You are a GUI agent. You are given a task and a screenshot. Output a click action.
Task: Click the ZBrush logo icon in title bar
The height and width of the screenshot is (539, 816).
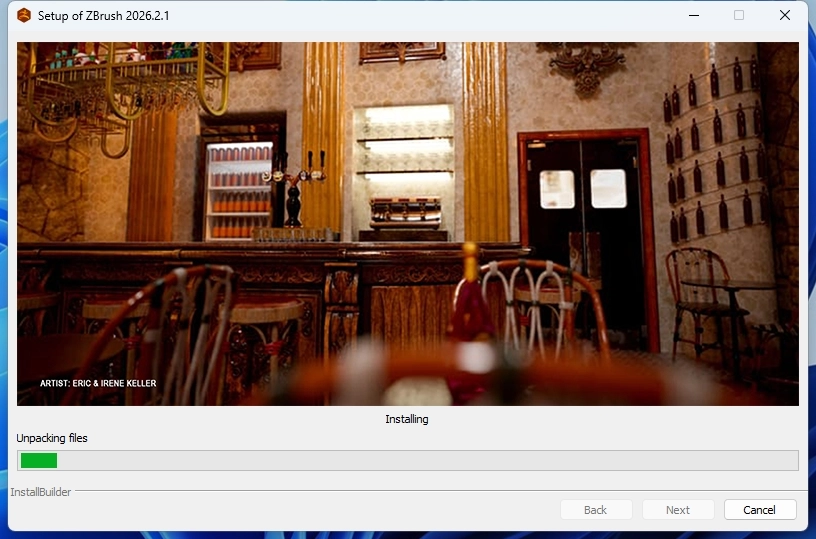[24, 16]
